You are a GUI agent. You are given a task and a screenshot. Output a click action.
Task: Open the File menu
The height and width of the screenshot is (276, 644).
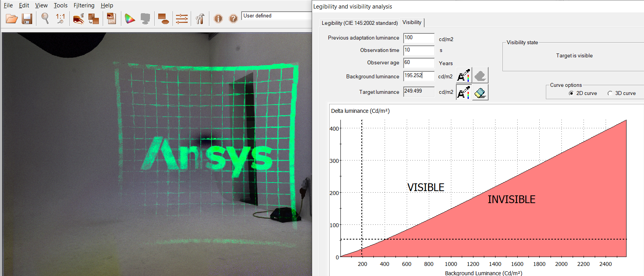(x=8, y=5)
